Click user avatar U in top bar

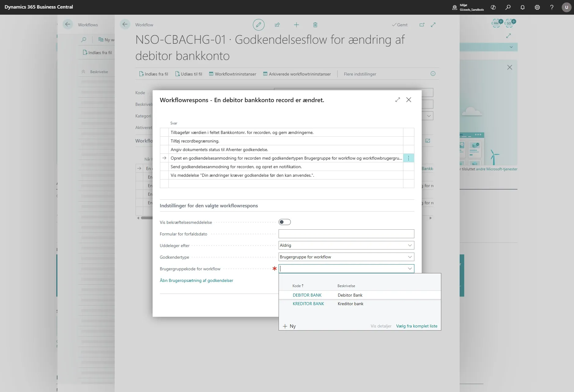click(x=566, y=7)
